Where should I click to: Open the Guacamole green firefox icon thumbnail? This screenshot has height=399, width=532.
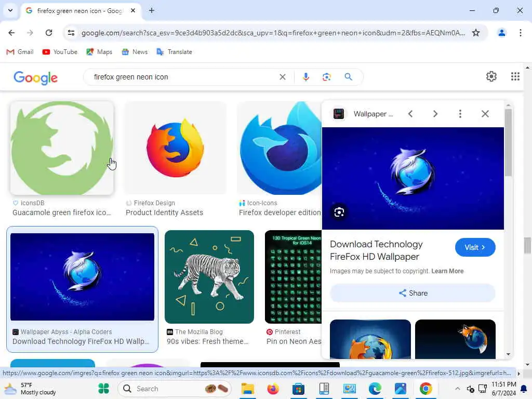point(62,148)
